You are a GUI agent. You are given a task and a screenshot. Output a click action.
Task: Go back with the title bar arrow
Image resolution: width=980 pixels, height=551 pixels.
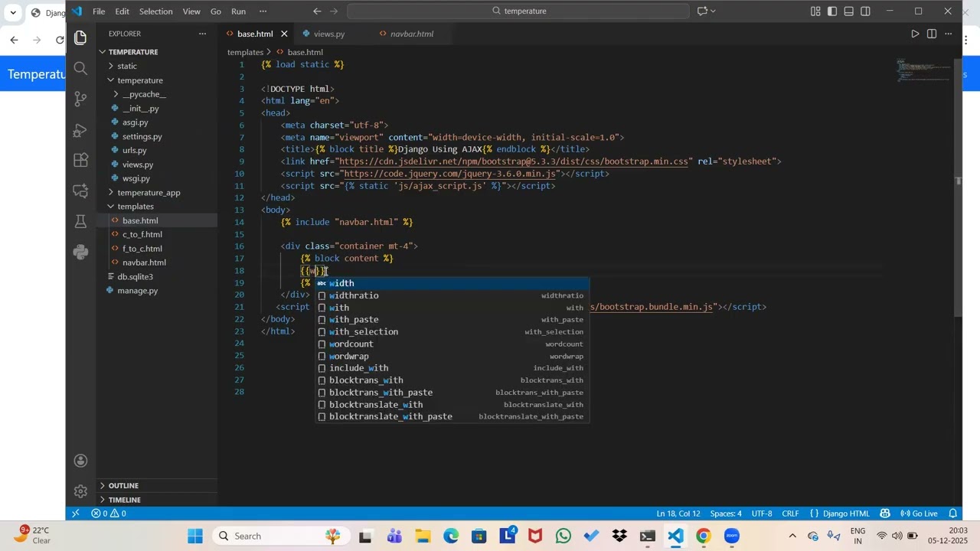point(317,11)
